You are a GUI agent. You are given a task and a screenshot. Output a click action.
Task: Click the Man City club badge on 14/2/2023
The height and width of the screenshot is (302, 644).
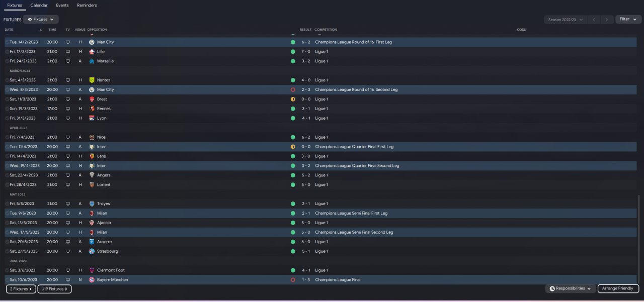click(92, 42)
